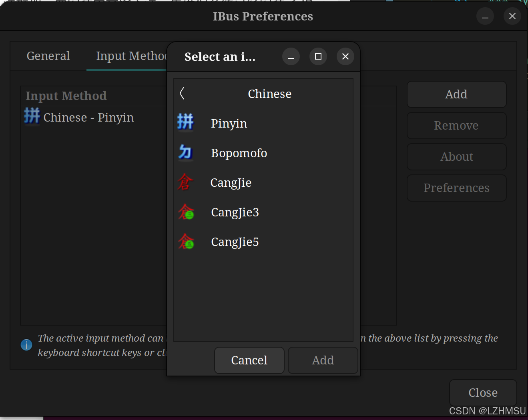Select Pinyin in the Chinese list
Screen dimensions: 528x420
coord(263,123)
